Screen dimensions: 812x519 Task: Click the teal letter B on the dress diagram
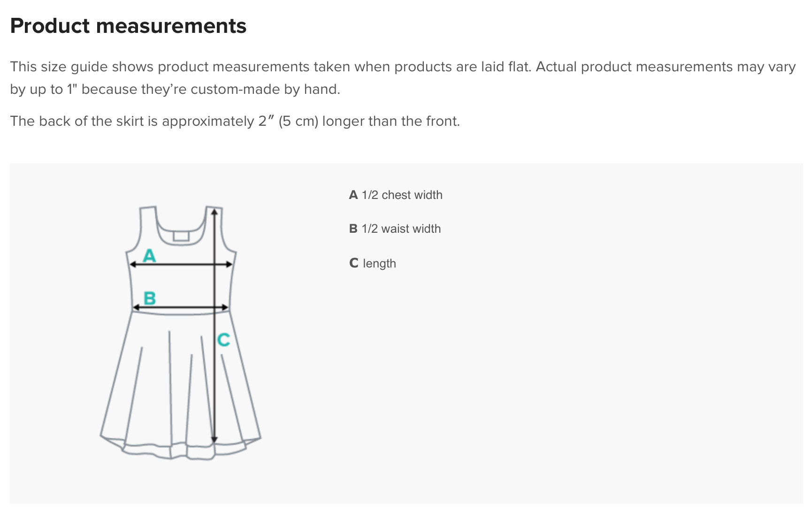point(150,298)
